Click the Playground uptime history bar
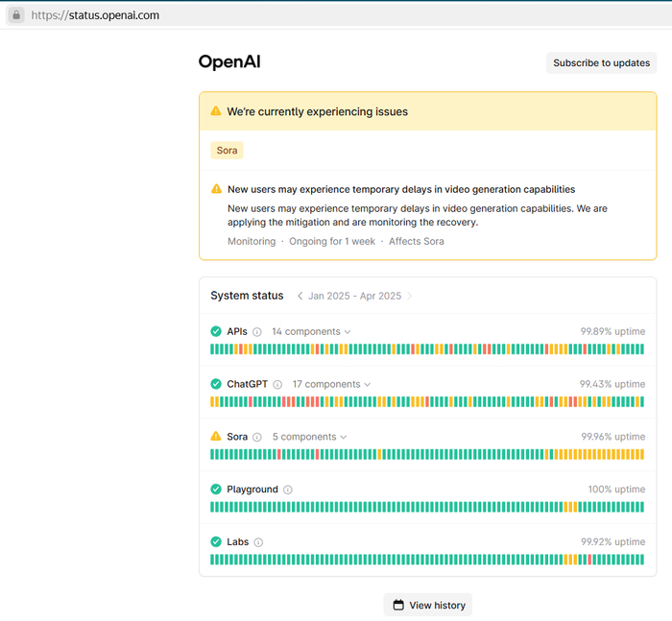 (x=427, y=507)
